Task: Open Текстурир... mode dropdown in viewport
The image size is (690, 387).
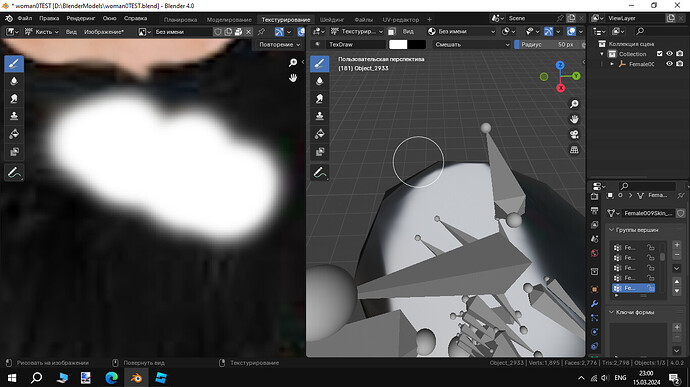Action: pyautogui.click(x=357, y=32)
